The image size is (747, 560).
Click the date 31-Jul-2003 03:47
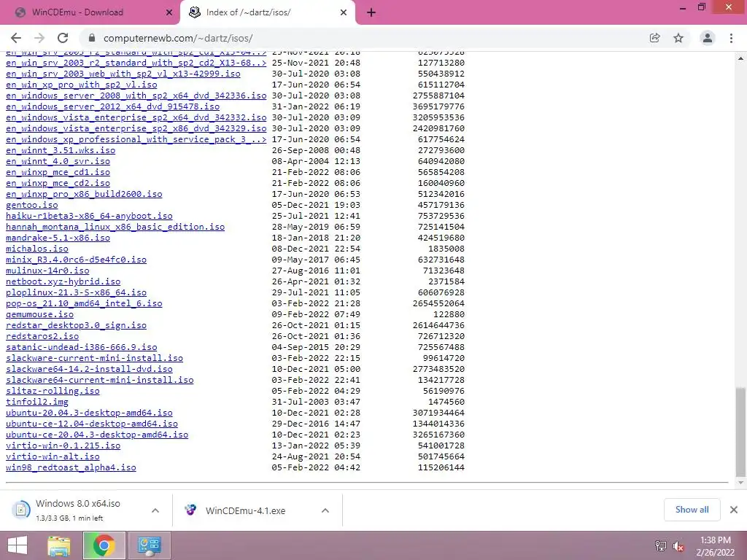point(316,402)
